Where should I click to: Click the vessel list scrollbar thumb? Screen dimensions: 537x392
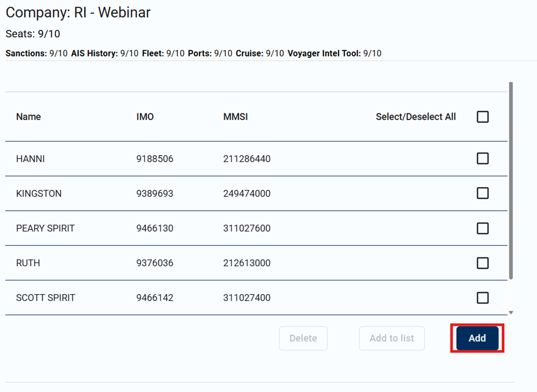point(511,182)
